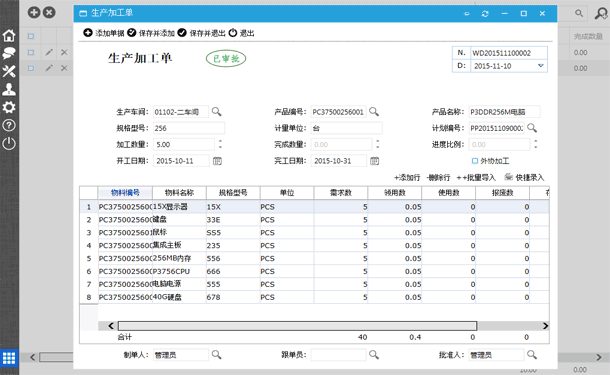The height and width of the screenshot is (375, 610).
Task: Click second row delete X icon in background list
Action: click(x=64, y=68)
